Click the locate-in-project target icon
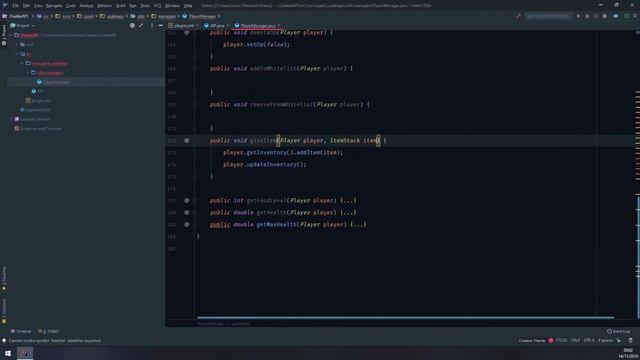Screen dimensions: 640x360 point(132,25)
